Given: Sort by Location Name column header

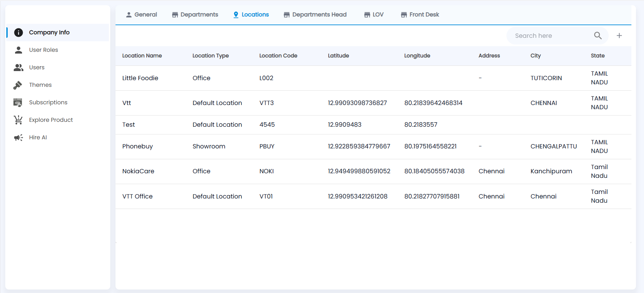Looking at the screenshot, I should coord(142,56).
